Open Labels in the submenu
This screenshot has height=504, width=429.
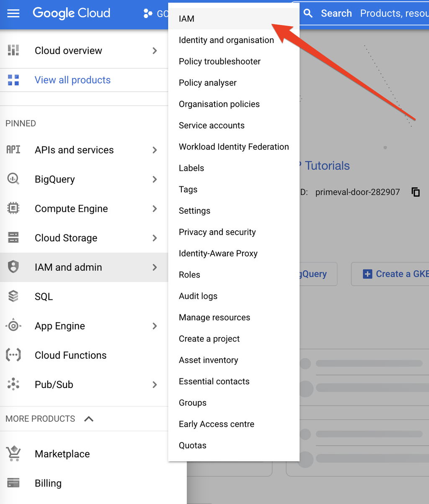234,168
